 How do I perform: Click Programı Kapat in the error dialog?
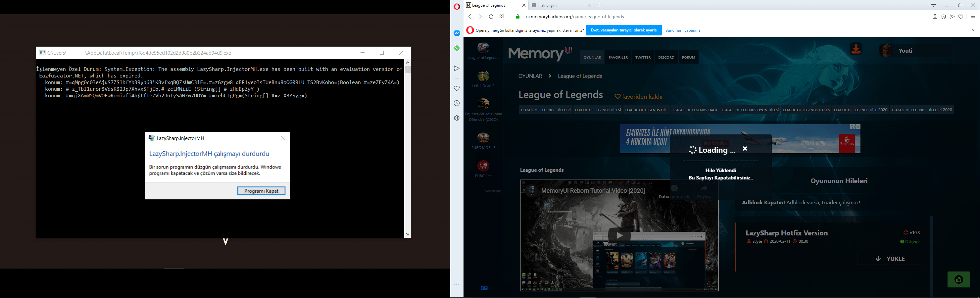pos(261,191)
